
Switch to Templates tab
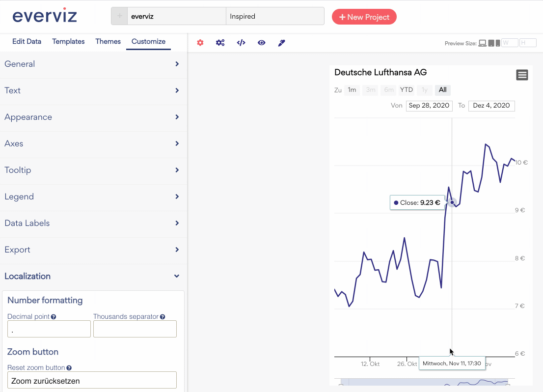point(68,41)
